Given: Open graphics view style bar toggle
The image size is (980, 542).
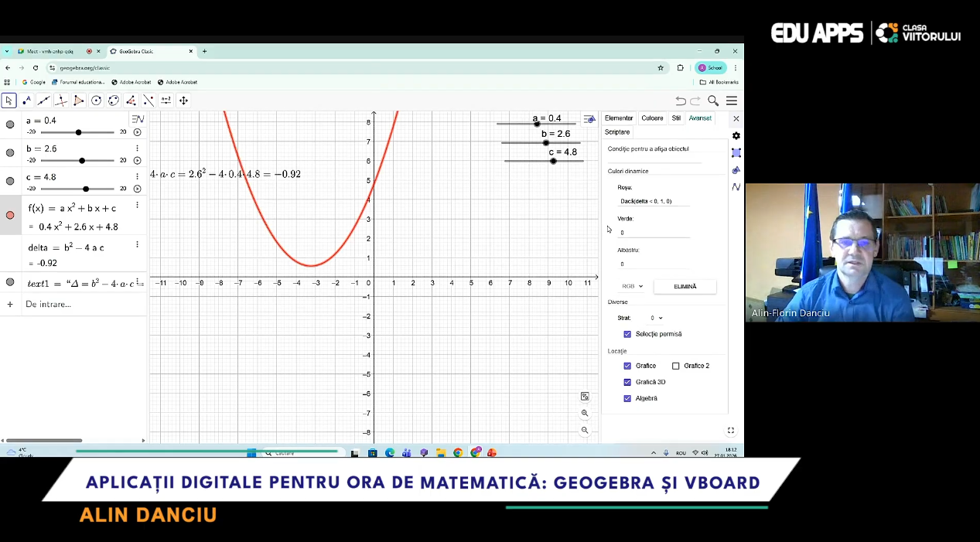Looking at the screenshot, I should (x=589, y=119).
